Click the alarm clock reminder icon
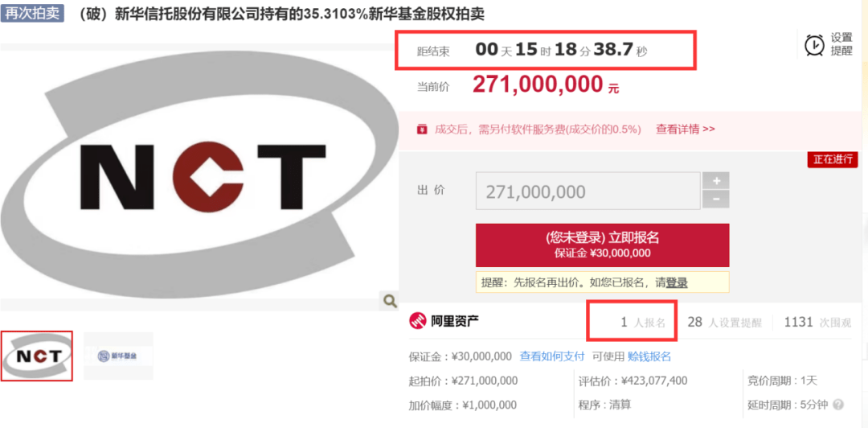Screen dimensions: 868x428 814,45
